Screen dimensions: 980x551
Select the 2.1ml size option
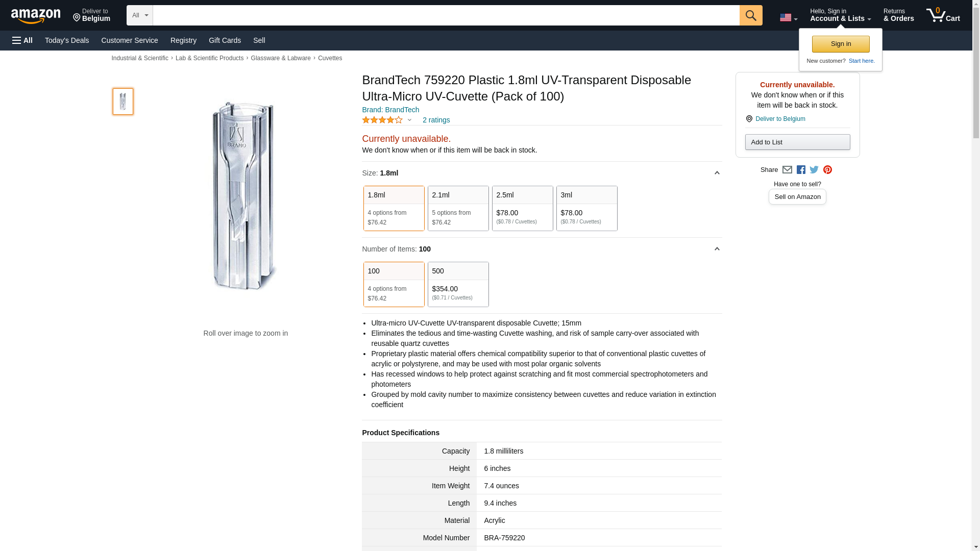pos(458,208)
